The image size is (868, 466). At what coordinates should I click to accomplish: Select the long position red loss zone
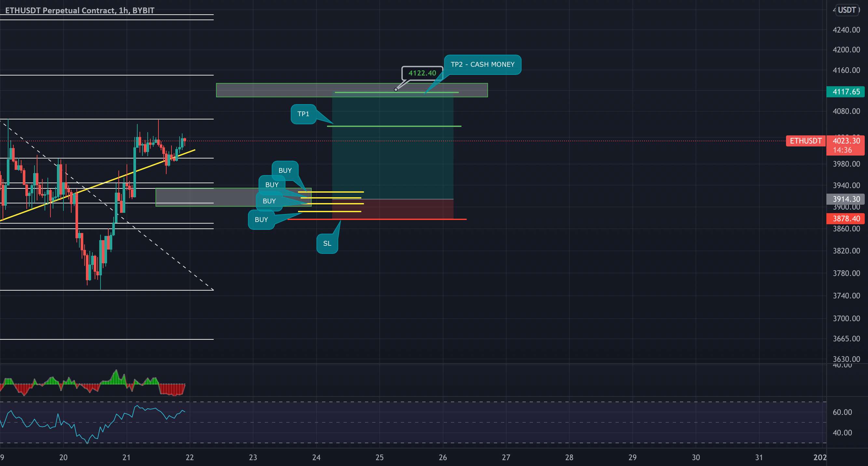click(x=393, y=209)
